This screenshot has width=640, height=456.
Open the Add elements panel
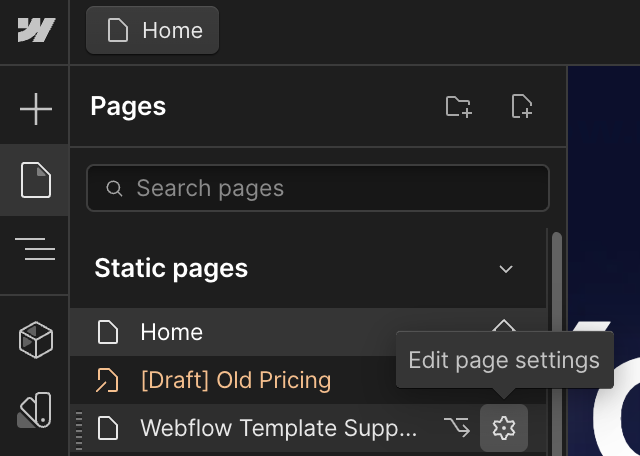point(36,109)
